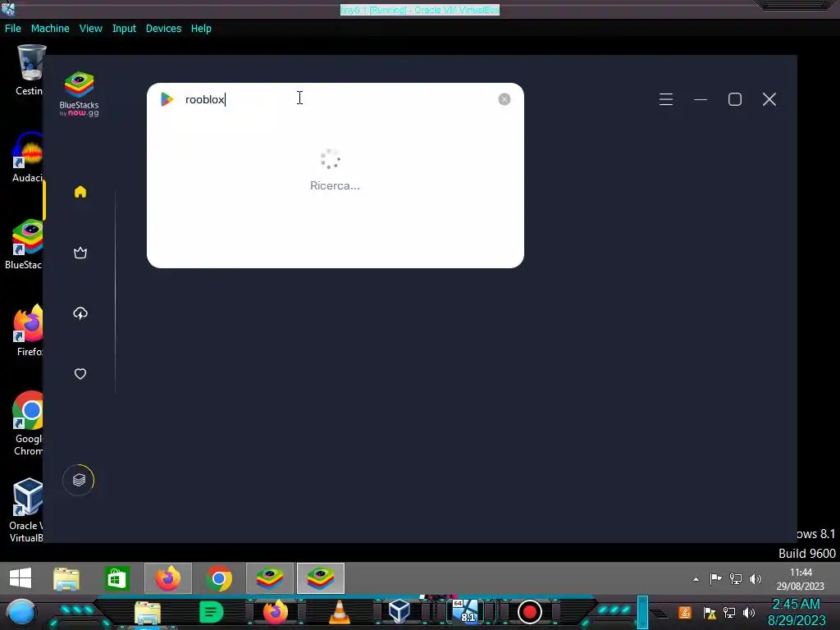Select the Oracle VirtualBox desktop shortcut
This screenshot has height=630, width=840.
[27, 510]
